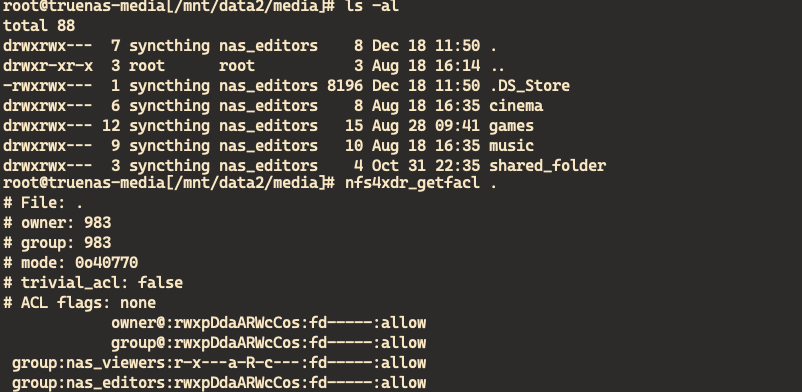Click the 'ls -al' command text
The width and height of the screenshot is (802, 392).
click(372, 6)
